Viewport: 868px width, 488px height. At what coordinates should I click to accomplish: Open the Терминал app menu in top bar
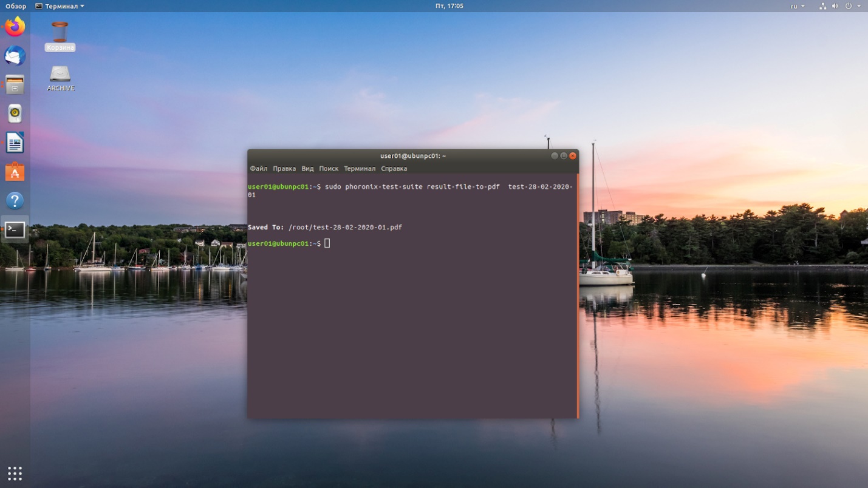click(60, 6)
